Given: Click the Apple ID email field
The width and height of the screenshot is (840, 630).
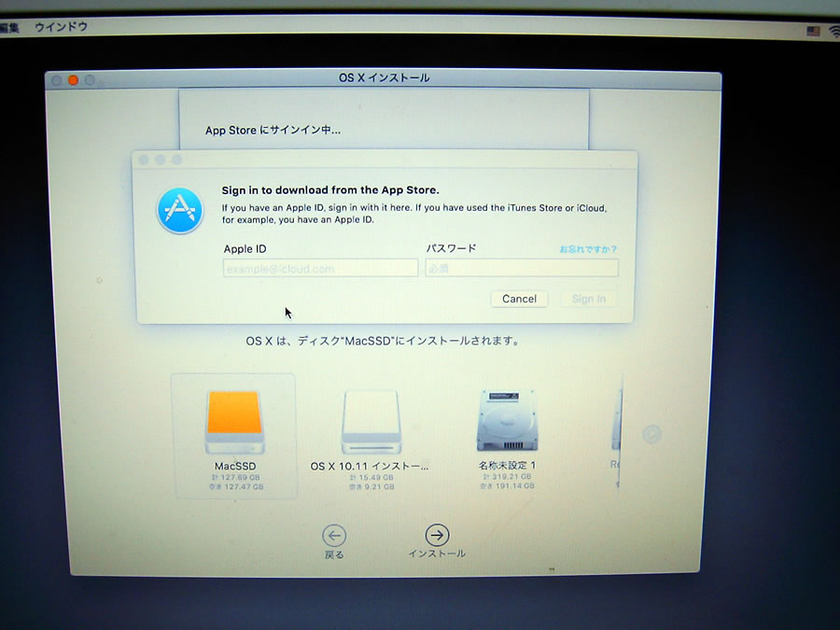Looking at the screenshot, I should (x=320, y=268).
